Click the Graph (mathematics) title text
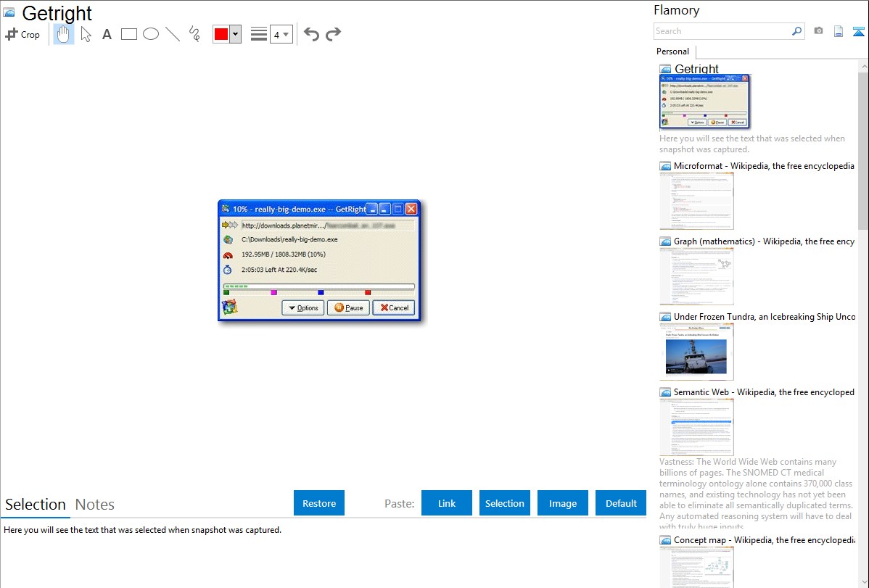This screenshot has height=588, width=869. (764, 241)
